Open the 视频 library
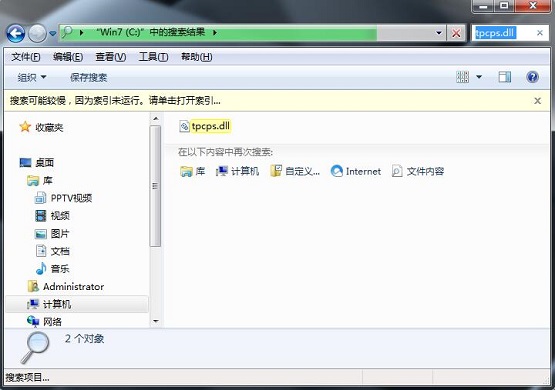555x390 pixels. pyautogui.click(x=60, y=216)
